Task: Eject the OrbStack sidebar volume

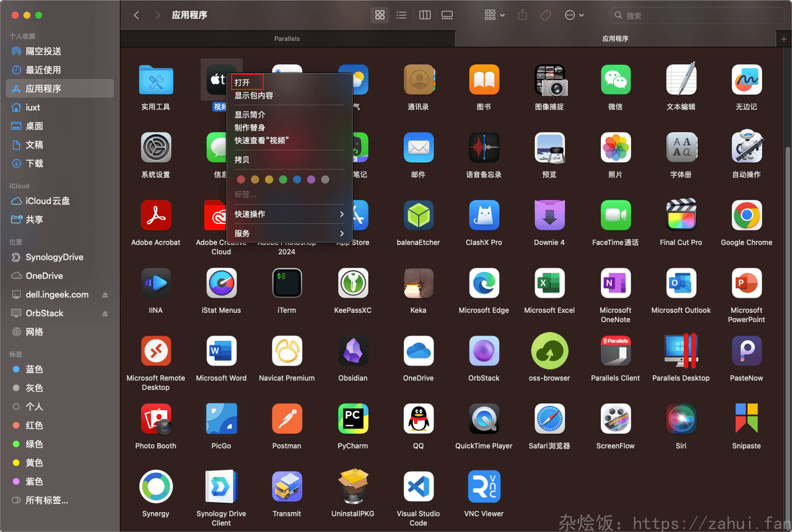Action: 105,313
